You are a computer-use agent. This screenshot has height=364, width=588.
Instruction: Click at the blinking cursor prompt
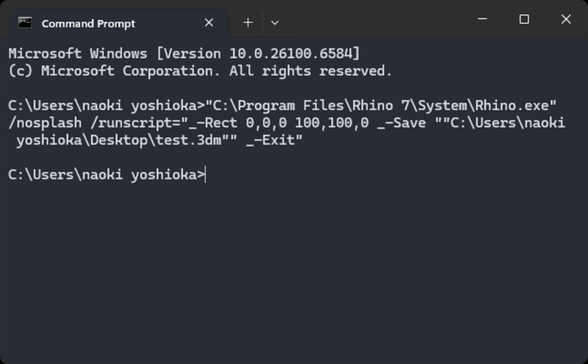(x=206, y=175)
